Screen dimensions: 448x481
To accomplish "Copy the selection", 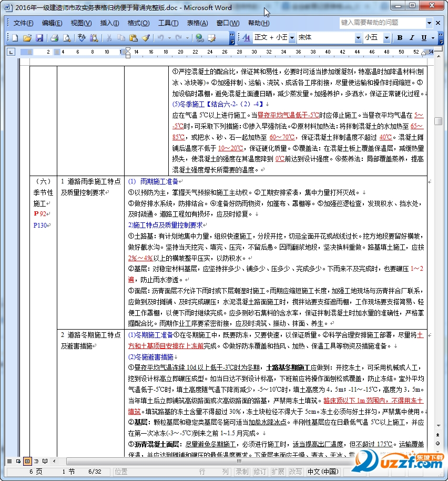I will point(121,38).
